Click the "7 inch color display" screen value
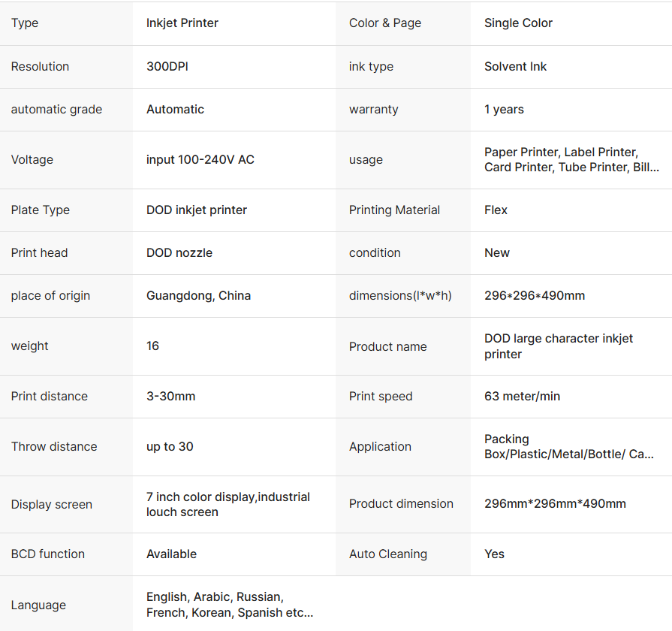 (228, 504)
